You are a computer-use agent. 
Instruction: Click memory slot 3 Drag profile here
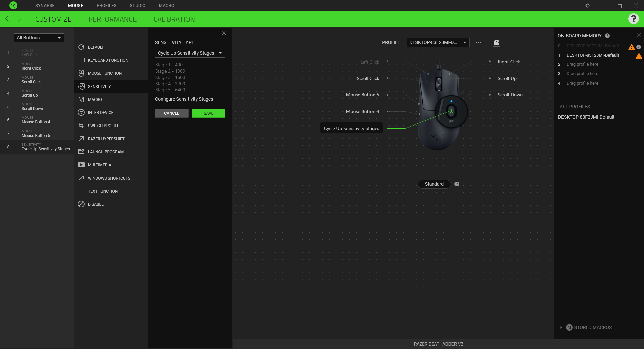coord(582,74)
